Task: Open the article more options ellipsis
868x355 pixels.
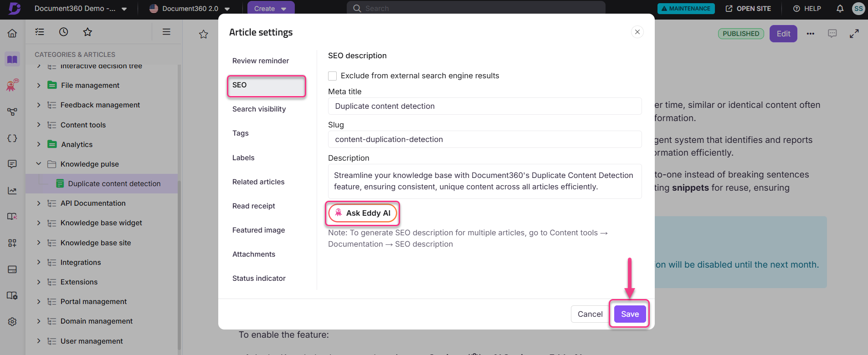Action: [811, 34]
